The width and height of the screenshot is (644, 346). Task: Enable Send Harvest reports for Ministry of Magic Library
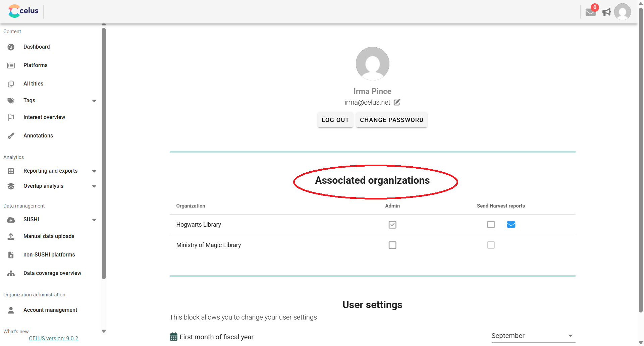(x=491, y=245)
